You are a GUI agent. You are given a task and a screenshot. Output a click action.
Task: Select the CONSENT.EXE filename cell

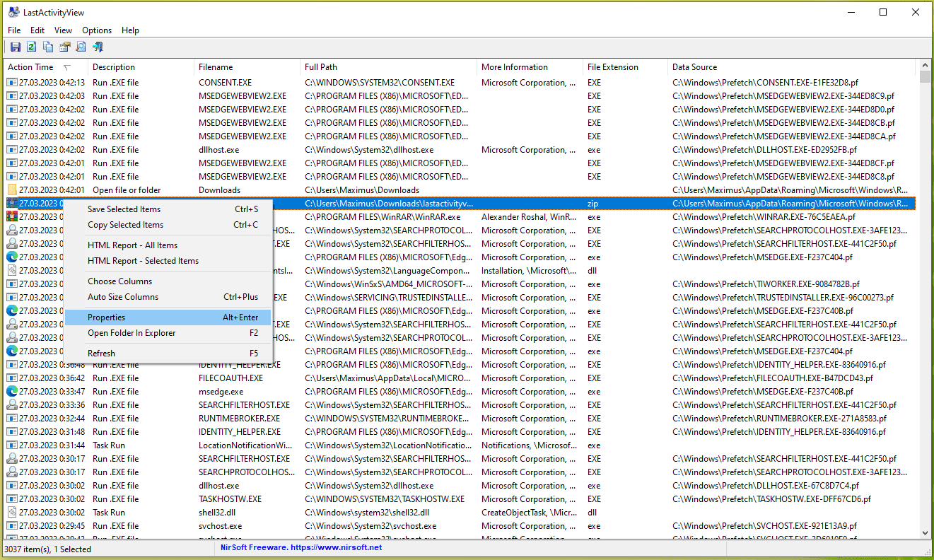click(x=225, y=83)
